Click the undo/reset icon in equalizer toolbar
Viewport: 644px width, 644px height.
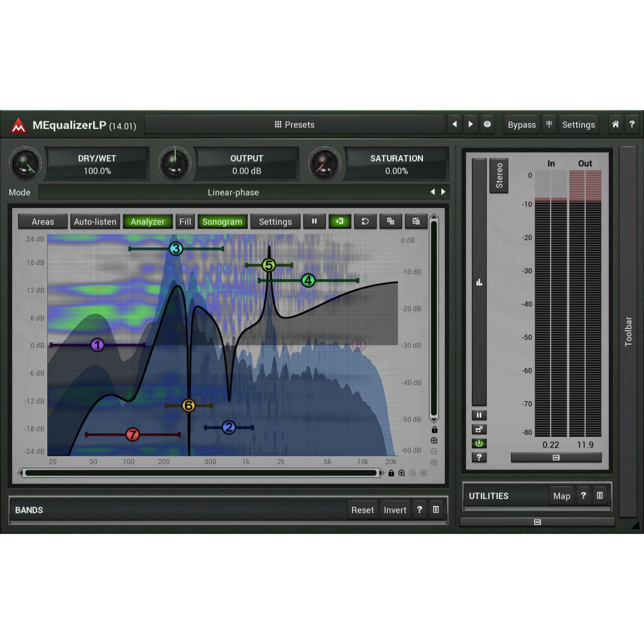(x=365, y=222)
